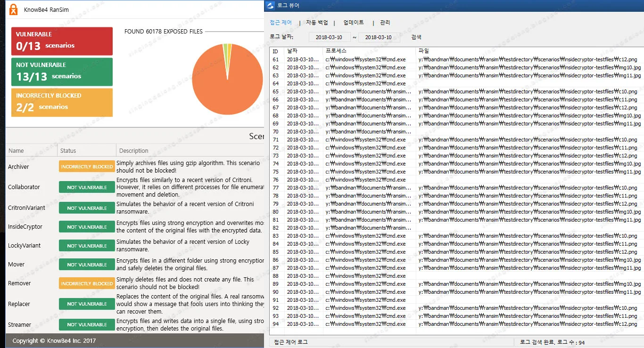The width and height of the screenshot is (644, 348).
Task: Sort log by 파일 column header
Action: click(530, 51)
